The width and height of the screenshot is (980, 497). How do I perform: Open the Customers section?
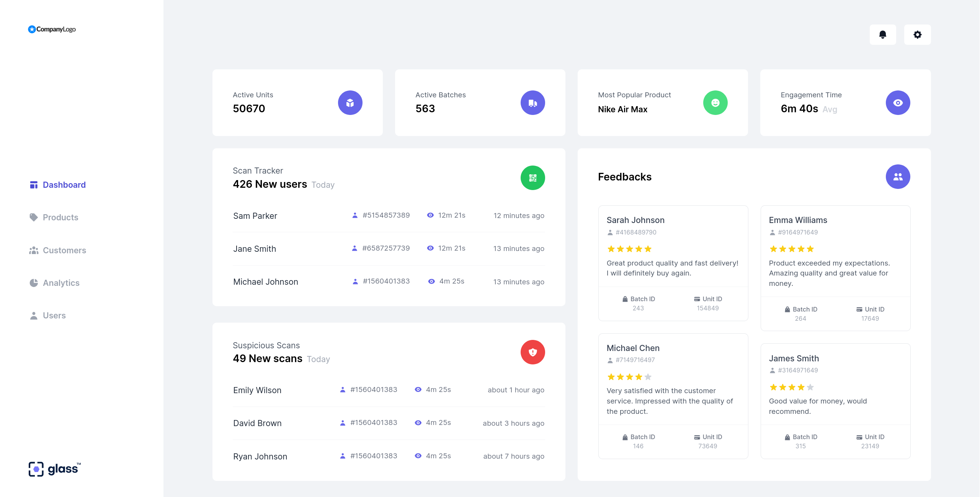64,250
